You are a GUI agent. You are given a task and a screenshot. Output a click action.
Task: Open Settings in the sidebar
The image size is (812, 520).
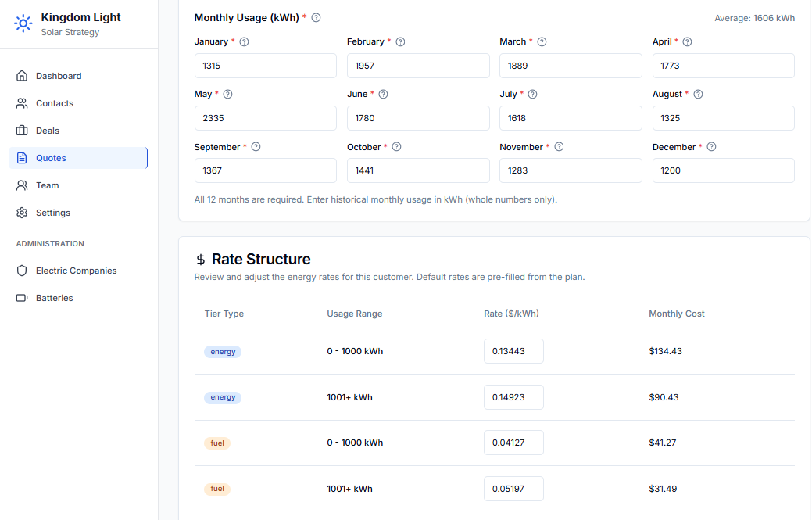pyautogui.click(x=78, y=213)
